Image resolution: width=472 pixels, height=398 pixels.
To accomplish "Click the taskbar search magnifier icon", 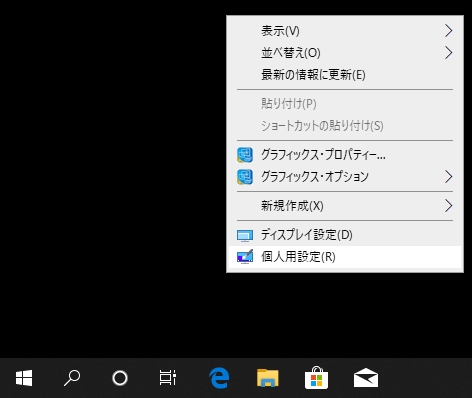I will (72, 378).
